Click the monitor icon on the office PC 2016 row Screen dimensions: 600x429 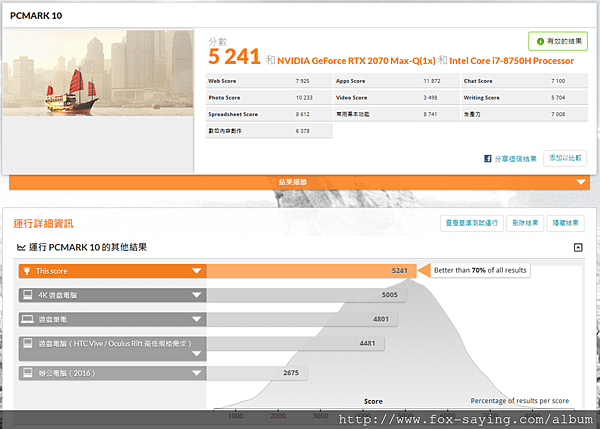28,372
